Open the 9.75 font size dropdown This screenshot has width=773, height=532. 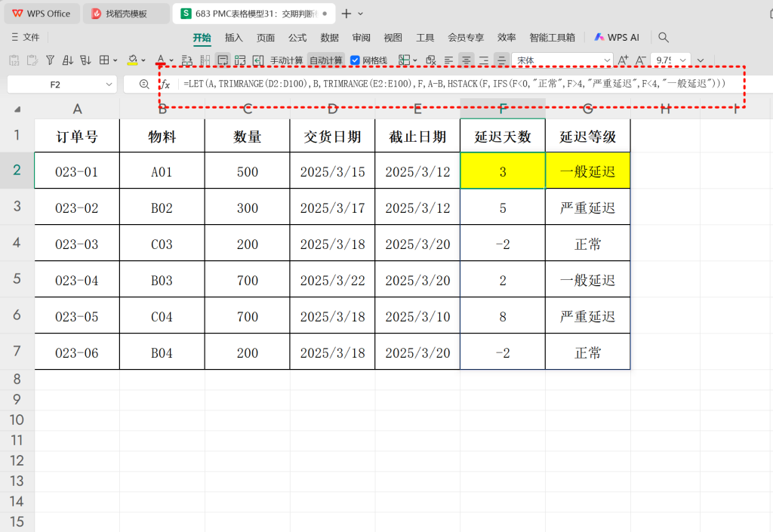[x=682, y=60]
